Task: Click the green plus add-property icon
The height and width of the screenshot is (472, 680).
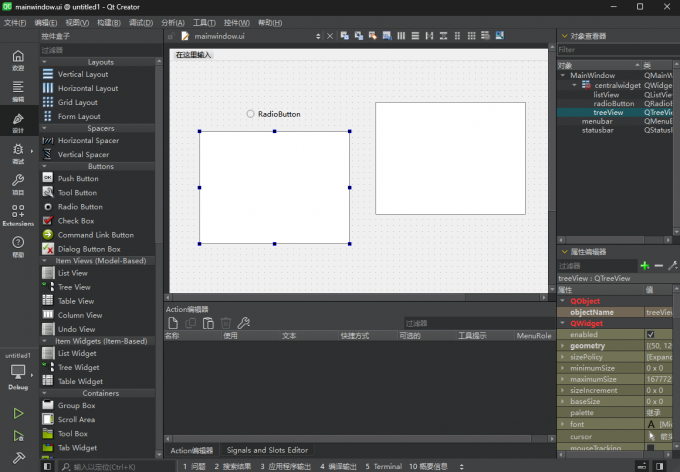Action: click(x=644, y=266)
